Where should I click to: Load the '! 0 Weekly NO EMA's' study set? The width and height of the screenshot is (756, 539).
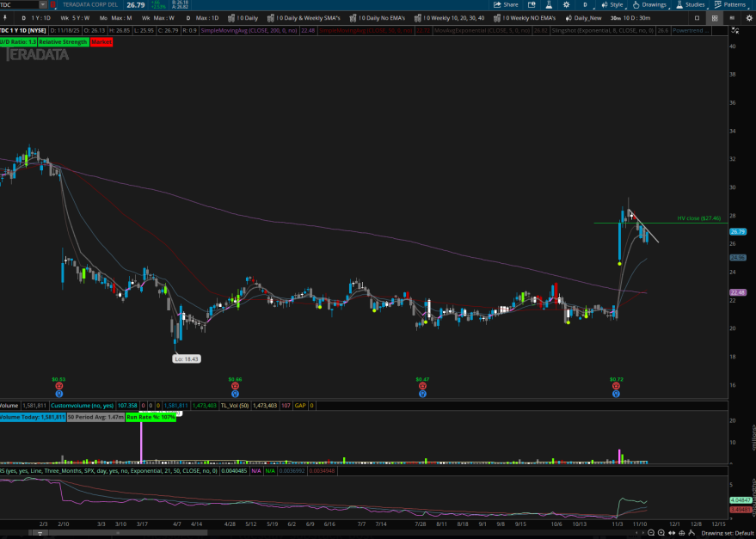point(525,18)
